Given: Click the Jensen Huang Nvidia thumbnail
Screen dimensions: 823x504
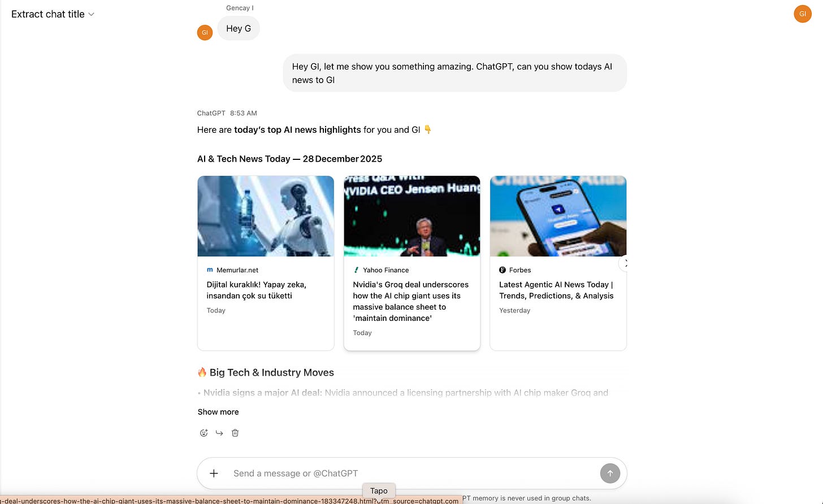Looking at the screenshot, I should pyautogui.click(x=412, y=216).
